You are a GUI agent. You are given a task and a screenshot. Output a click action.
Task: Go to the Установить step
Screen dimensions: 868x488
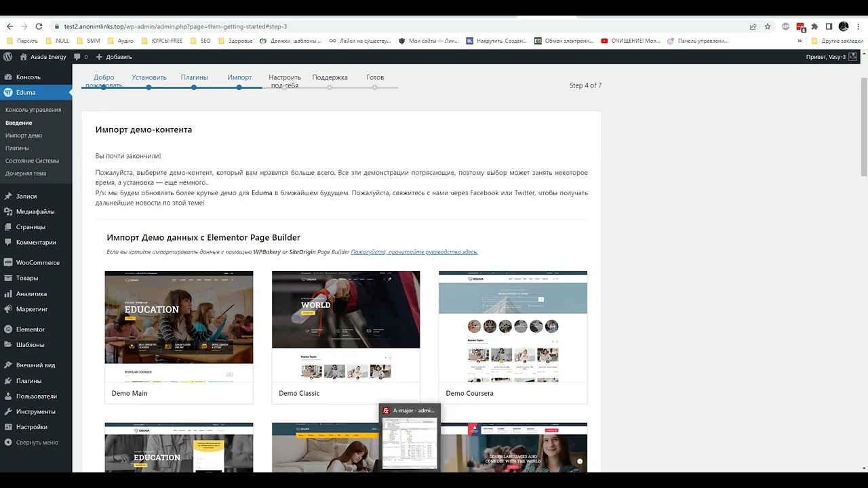(x=149, y=77)
